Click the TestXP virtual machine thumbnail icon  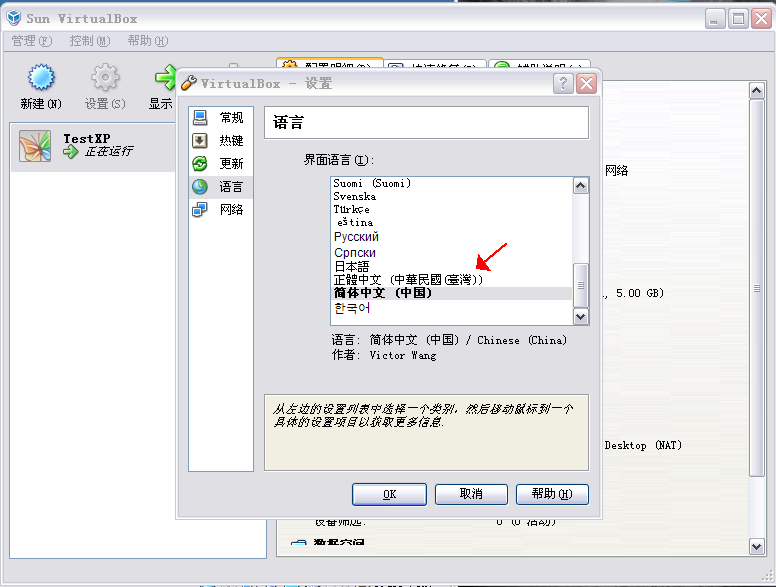(35, 146)
